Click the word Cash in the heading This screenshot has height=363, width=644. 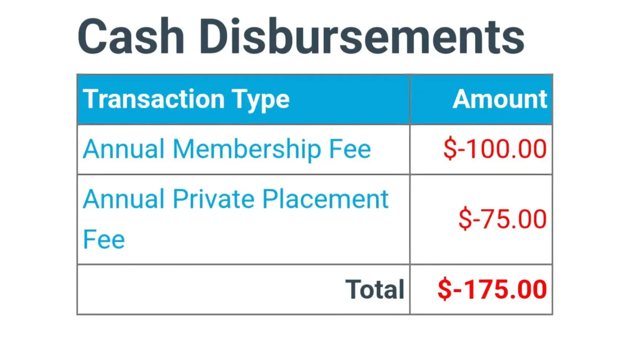tap(131, 37)
